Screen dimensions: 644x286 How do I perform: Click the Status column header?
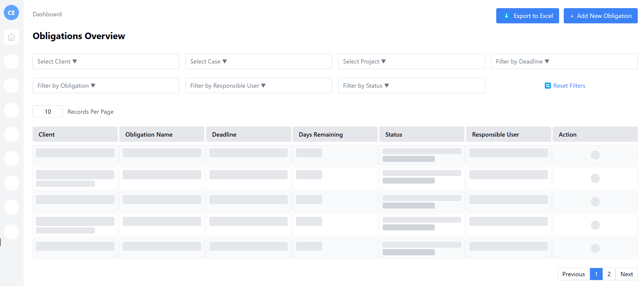[x=422, y=134]
